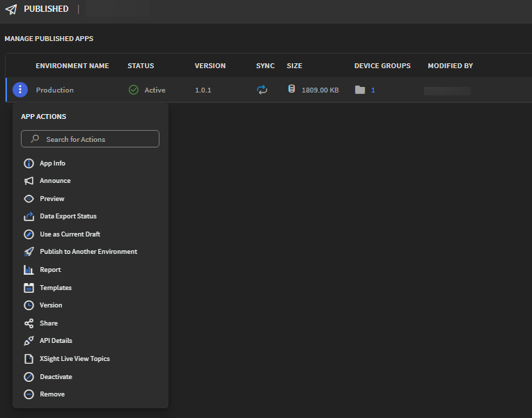Click the rocket icon for publishing
532x418 pixels.
click(x=29, y=252)
